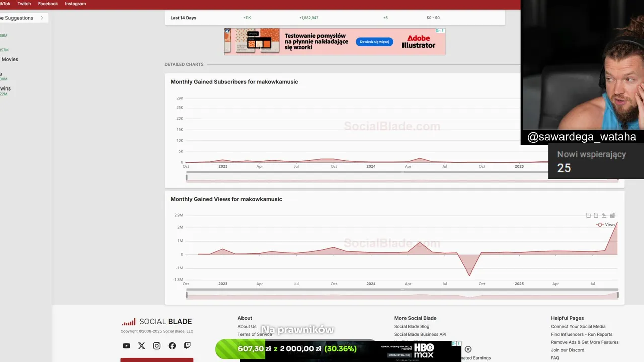The image size is (644, 362).
Task: Open Social Blade Facebook footer icon
Action: tap(172, 346)
